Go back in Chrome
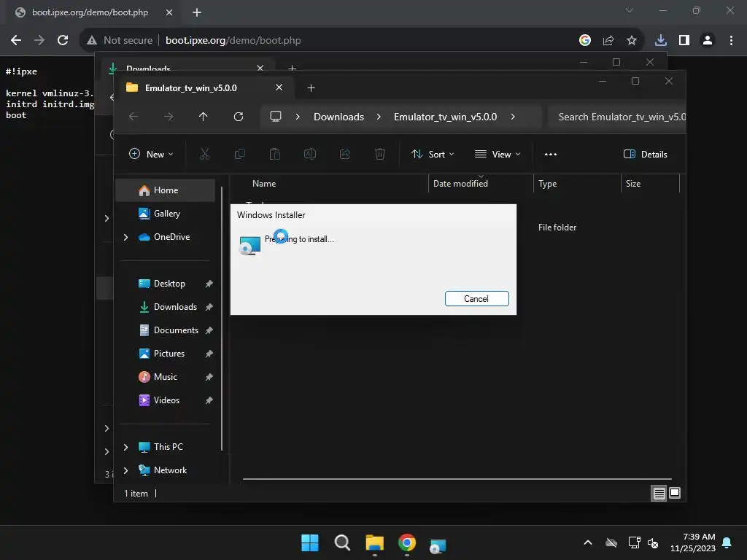The width and height of the screenshot is (747, 560). click(16, 40)
